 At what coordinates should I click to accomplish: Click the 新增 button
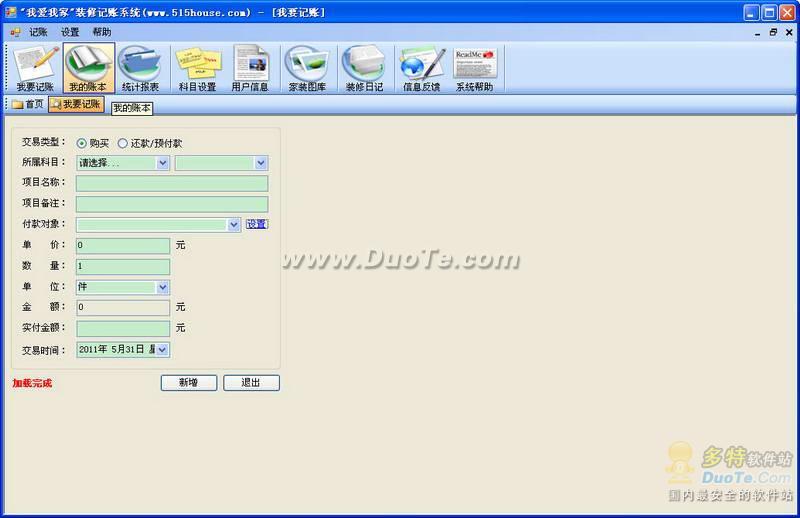[189, 383]
